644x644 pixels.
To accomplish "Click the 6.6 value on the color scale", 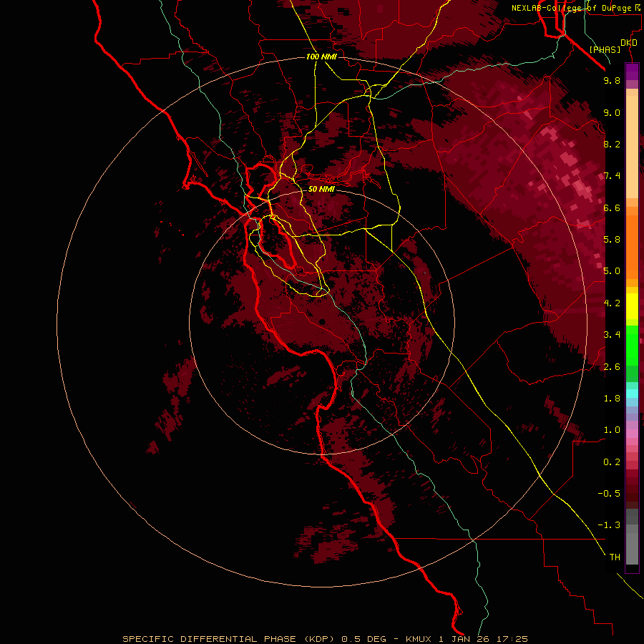I will [612, 208].
